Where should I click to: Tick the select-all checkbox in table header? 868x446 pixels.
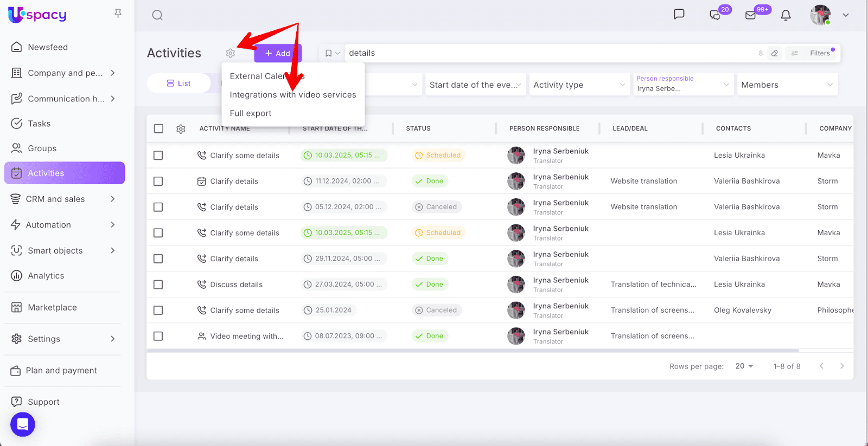point(158,128)
